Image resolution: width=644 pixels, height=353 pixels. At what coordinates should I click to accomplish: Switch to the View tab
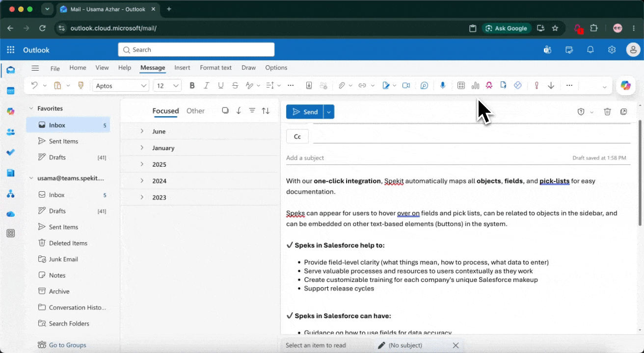click(x=102, y=68)
